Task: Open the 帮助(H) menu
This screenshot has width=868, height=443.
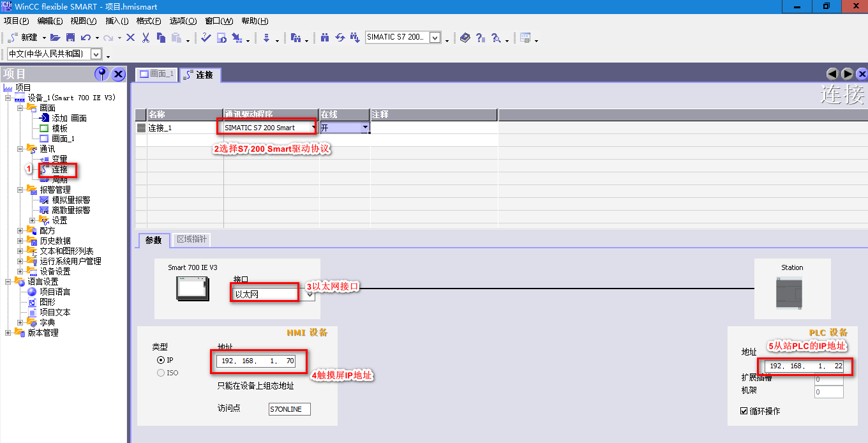Action: point(255,21)
